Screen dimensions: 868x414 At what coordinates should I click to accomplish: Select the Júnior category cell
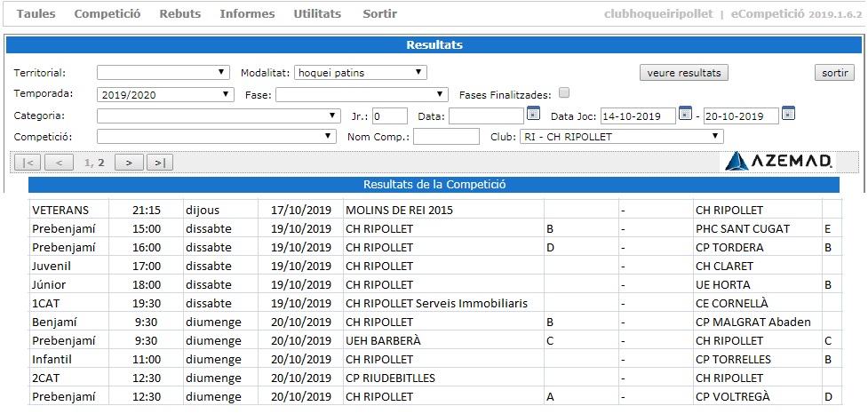tap(68, 285)
